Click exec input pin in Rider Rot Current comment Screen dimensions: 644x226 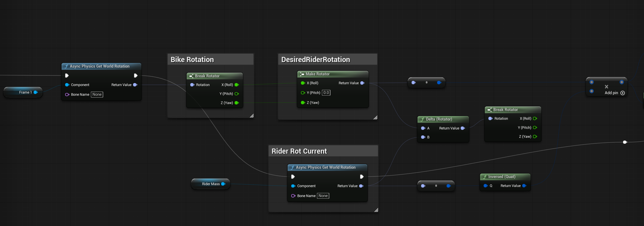(x=293, y=177)
